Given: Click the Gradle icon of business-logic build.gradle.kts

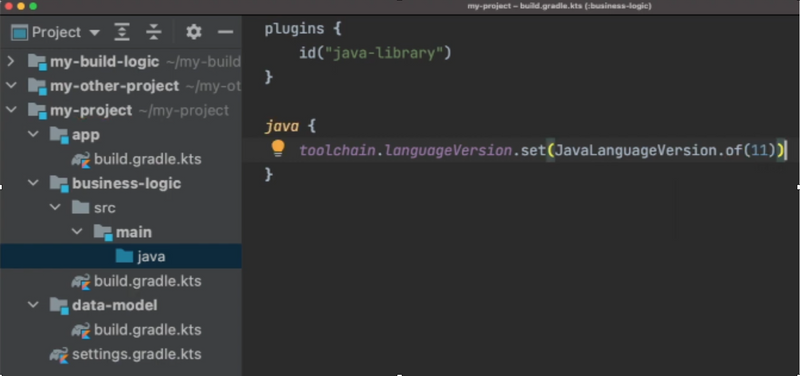Looking at the screenshot, I should [x=81, y=282].
